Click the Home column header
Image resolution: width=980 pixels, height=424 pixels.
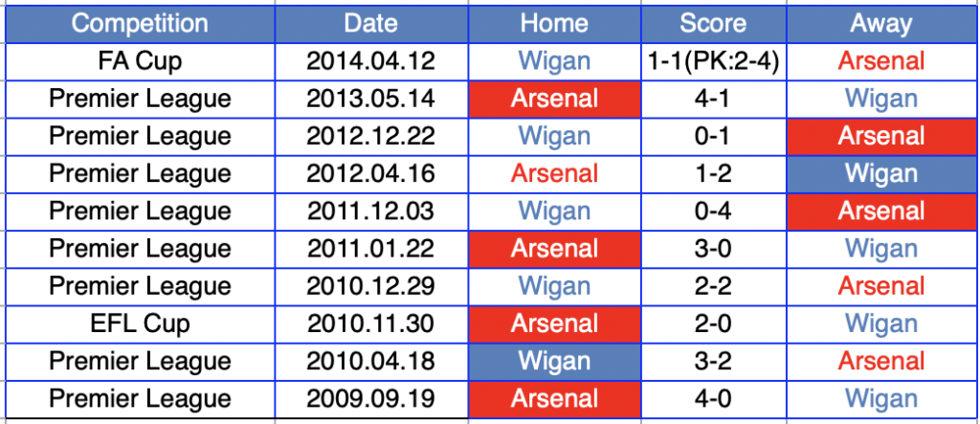tap(554, 24)
